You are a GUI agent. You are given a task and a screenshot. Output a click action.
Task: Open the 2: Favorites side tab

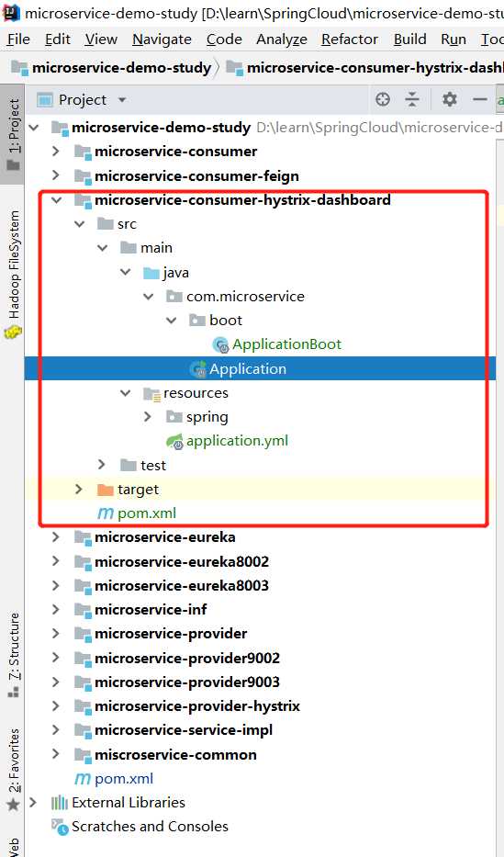click(x=13, y=770)
